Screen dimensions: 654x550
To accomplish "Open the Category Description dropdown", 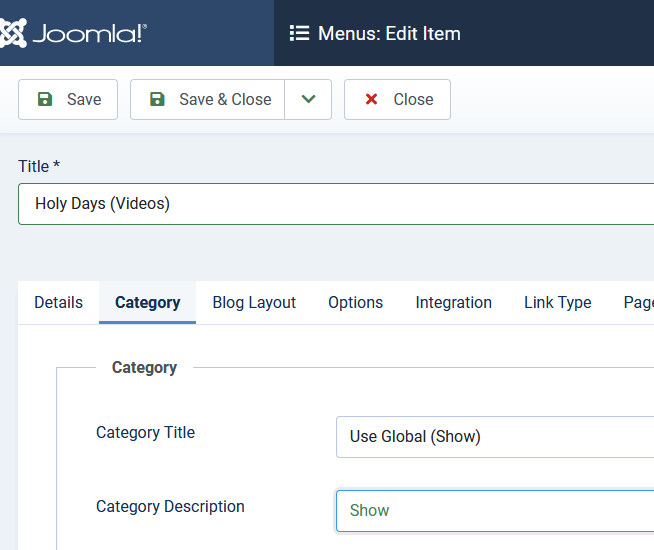I will (x=494, y=510).
